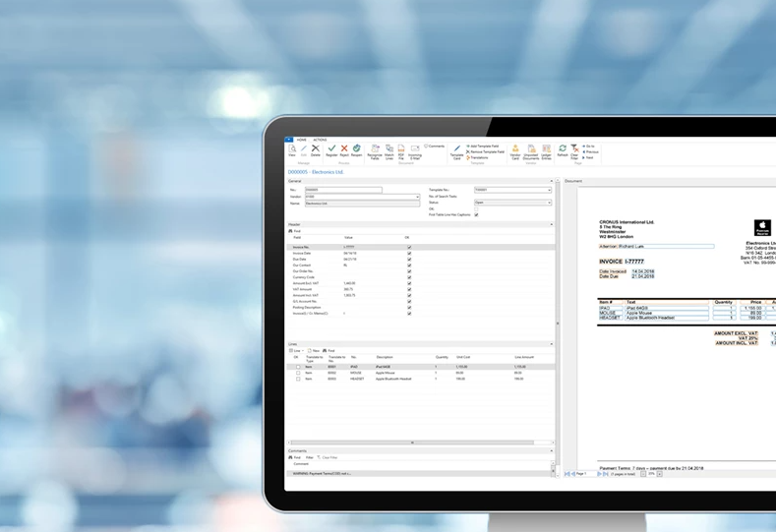Go to next page in document viewer
This screenshot has width=776, height=532.
(599, 474)
